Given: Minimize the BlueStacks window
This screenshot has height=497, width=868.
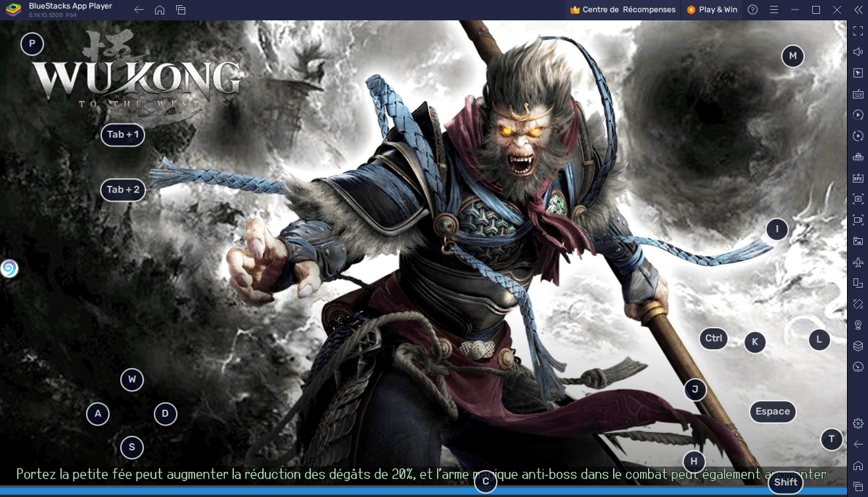Looking at the screenshot, I should [x=795, y=10].
